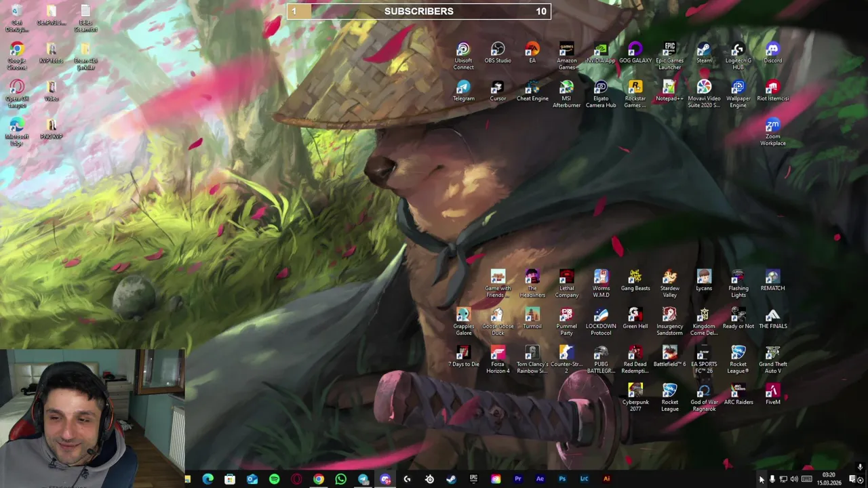This screenshot has width=868, height=488.
Task: Open the system tray volume control
Action: pyautogui.click(x=794, y=479)
